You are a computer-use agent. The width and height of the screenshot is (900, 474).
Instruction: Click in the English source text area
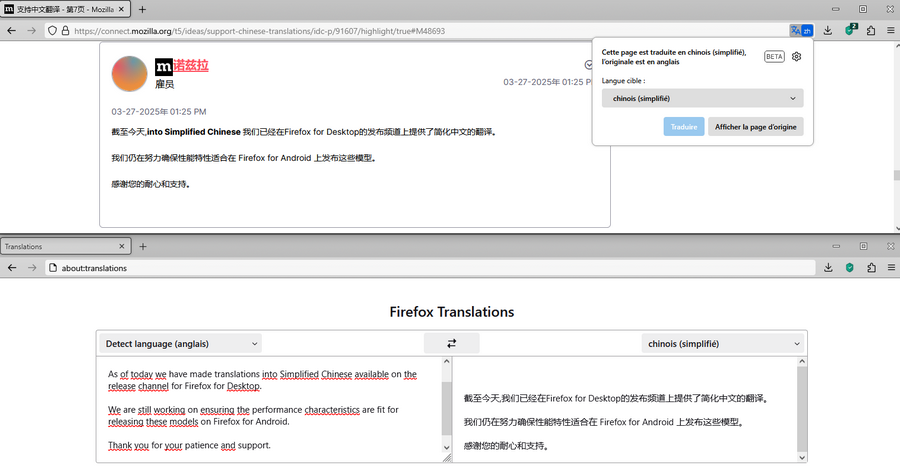[270, 409]
